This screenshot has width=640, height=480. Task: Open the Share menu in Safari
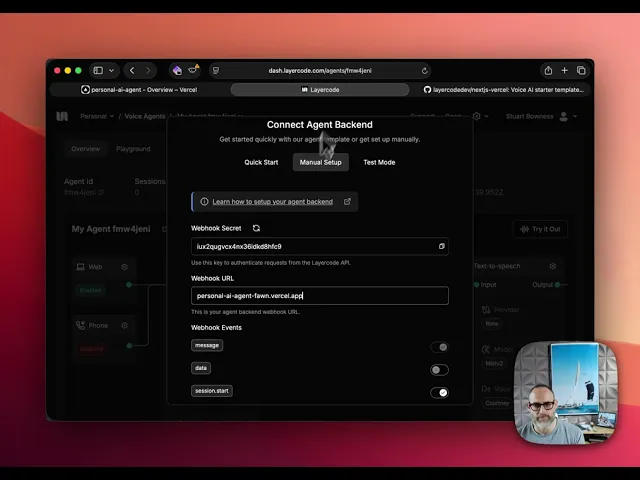point(548,70)
